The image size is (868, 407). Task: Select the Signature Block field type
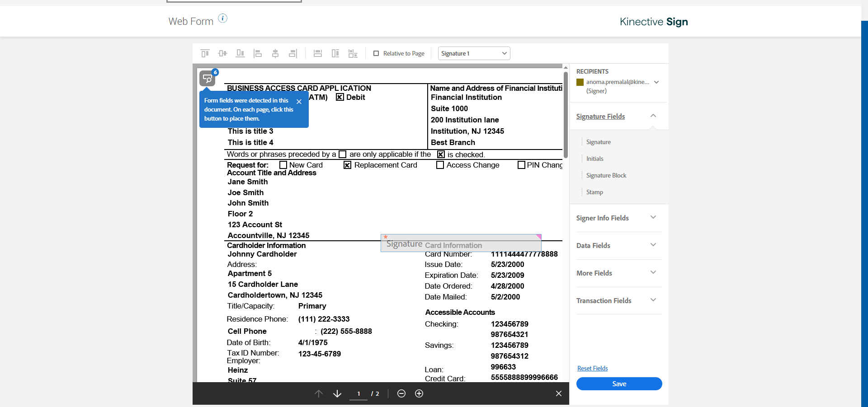tap(606, 175)
